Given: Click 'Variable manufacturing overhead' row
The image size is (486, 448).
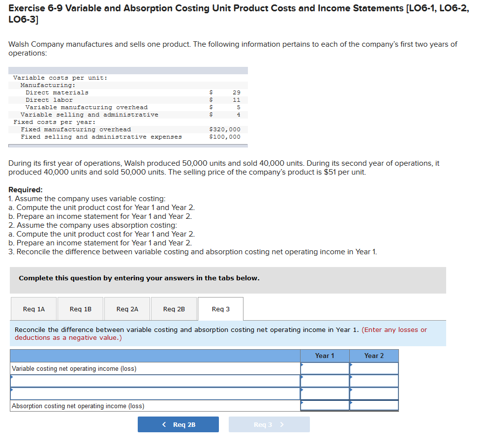Looking at the screenshot, I should [x=128, y=107].
